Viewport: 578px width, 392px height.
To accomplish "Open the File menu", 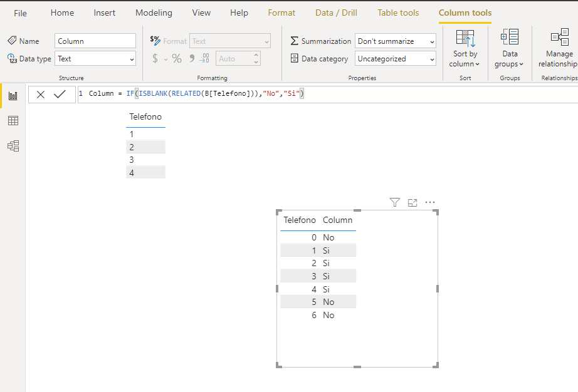I will point(20,13).
